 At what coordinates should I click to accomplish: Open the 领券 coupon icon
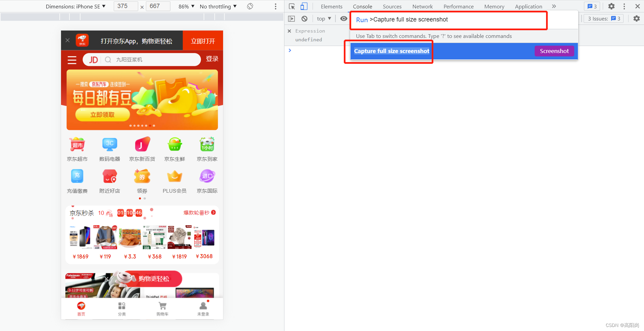(142, 176)
